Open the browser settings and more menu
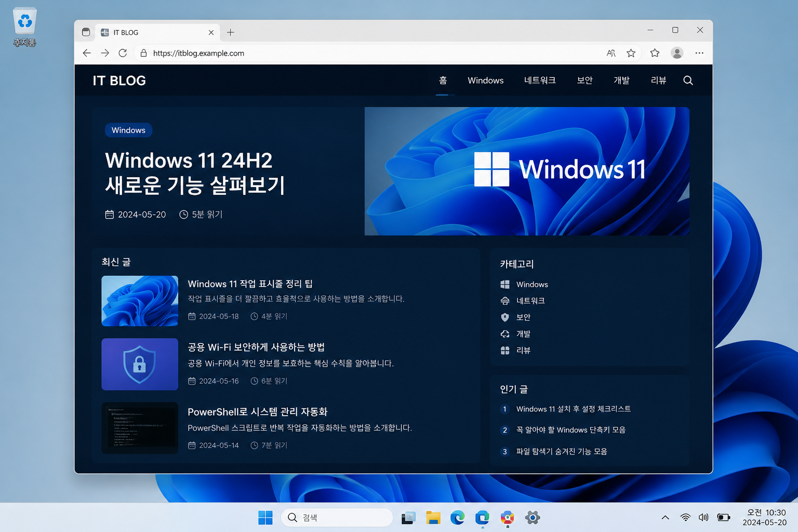The width and height of the screenshot is (798, 532). [x=699, y=53]
